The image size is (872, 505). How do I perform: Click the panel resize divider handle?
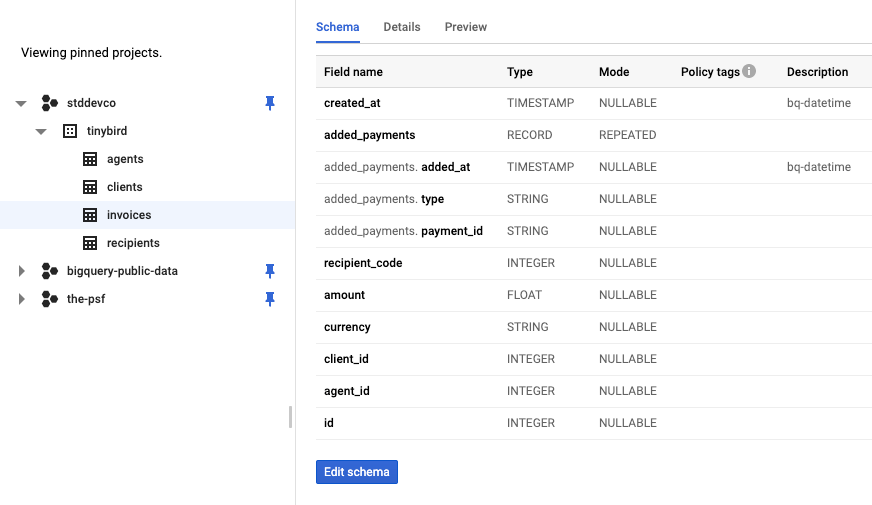pos(291,417)
